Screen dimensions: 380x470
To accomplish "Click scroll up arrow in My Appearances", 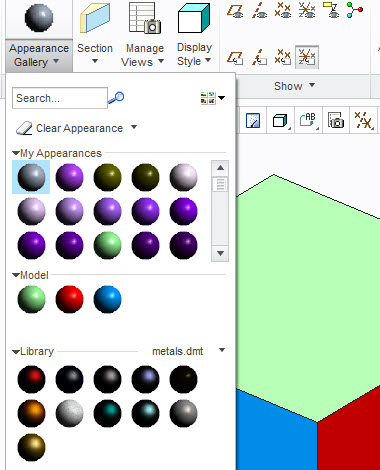I will (x=220, y=168).
